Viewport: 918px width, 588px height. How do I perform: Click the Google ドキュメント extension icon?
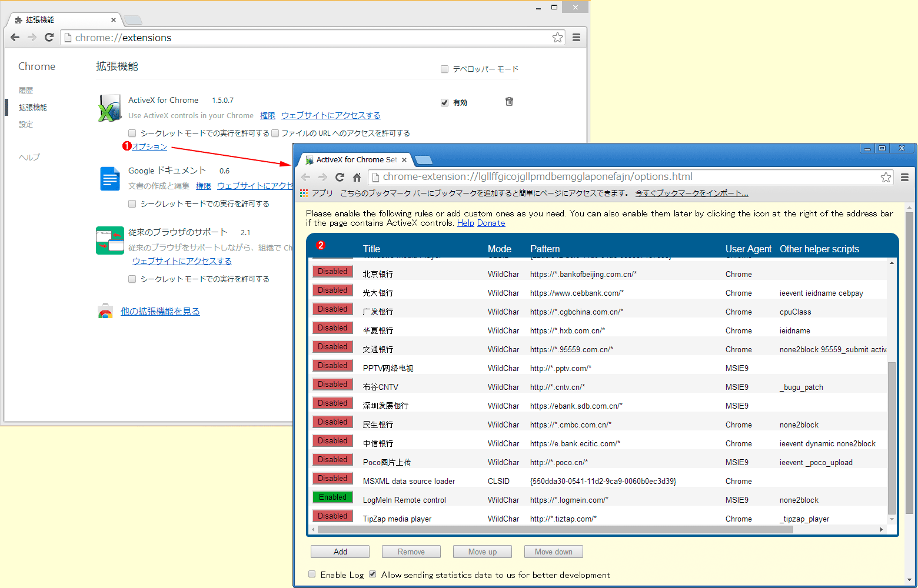[109, 178]
